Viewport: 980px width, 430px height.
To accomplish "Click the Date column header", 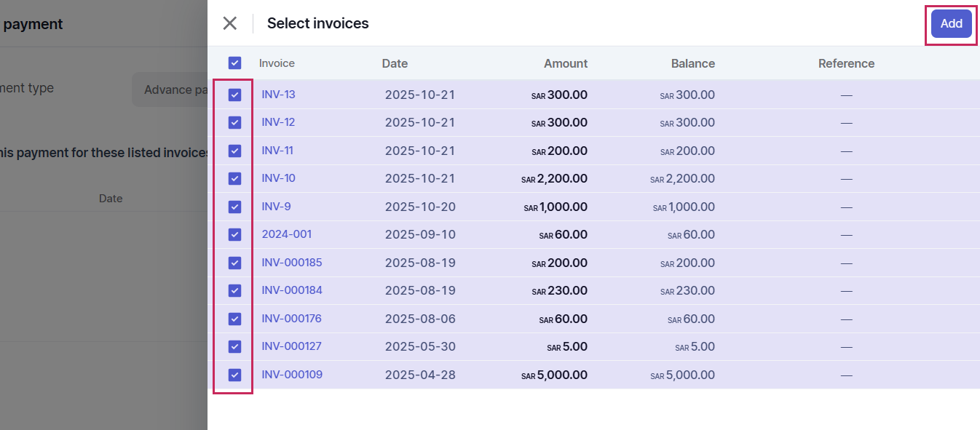I will tap(395, 63).
